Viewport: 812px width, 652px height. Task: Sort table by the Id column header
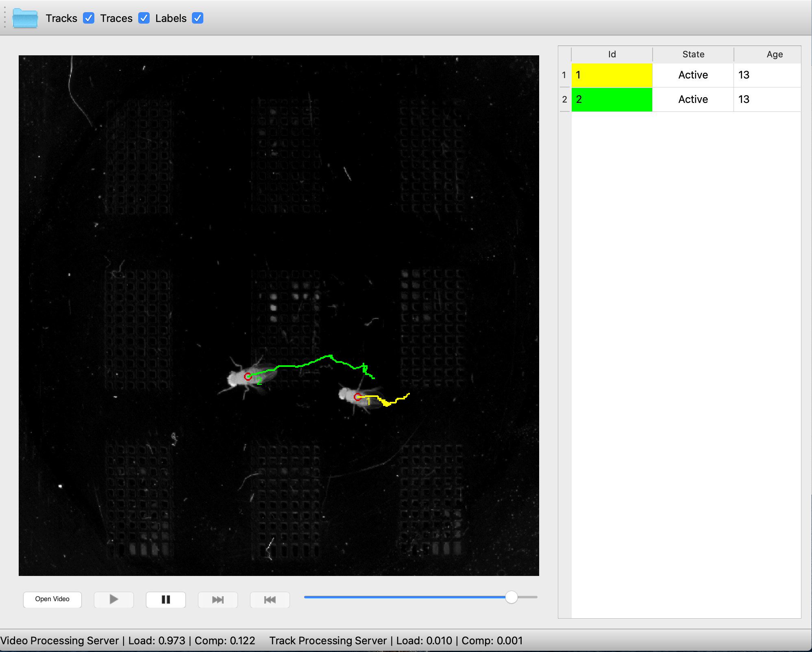pos(612,55)
